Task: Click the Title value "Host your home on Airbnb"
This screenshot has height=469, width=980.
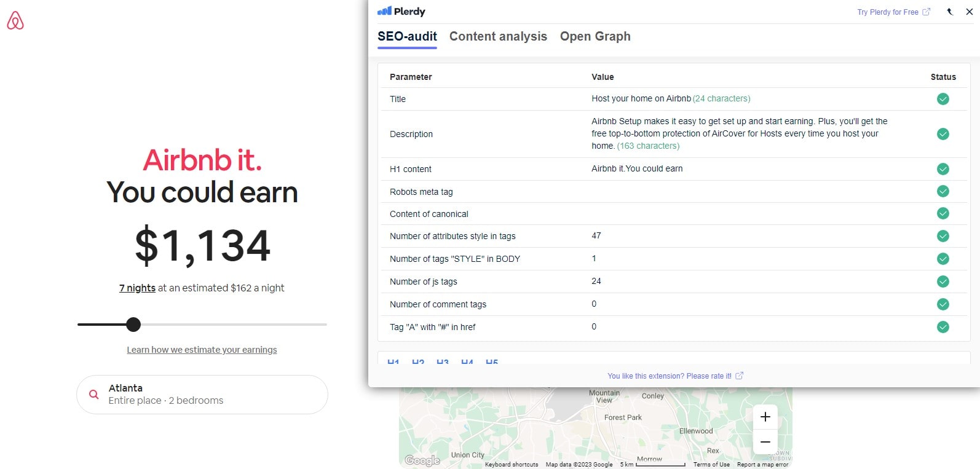Action: point(641,98)
